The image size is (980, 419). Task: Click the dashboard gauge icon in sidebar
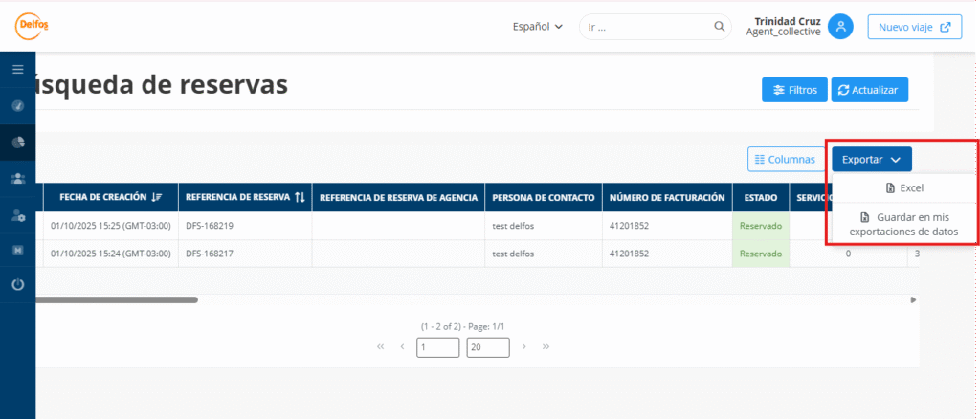click(17, 105)
